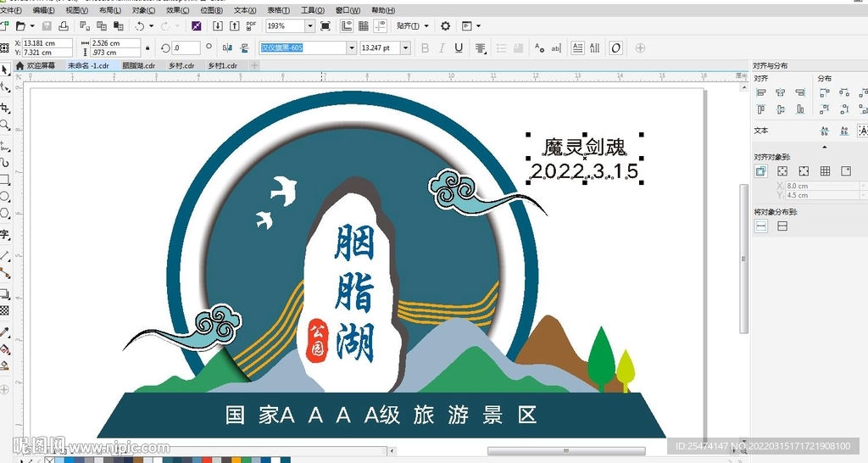Viewport: 868px width, 463px height.
Task: Click the Align Top icon in the docker
Action: click(761, 109)
